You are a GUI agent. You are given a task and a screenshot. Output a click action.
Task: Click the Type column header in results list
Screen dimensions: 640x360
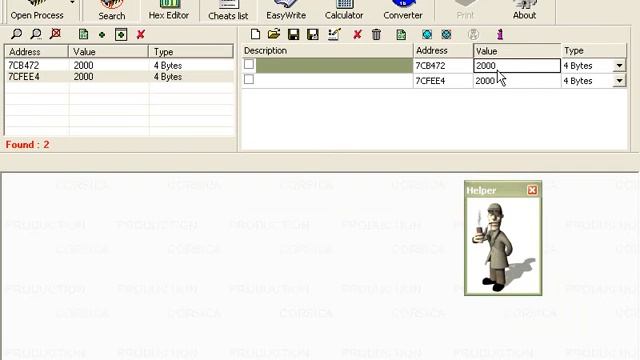(x=191, y=52)
